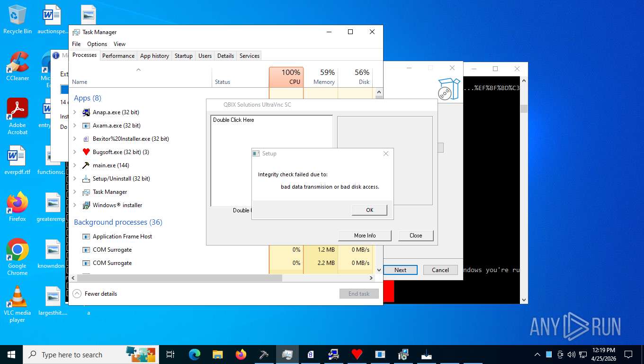Image resolution: width=644 pixels, height=364 pixels.
Task: Click Microsoft Edge taskbar icon
Action: click(195, 354)
